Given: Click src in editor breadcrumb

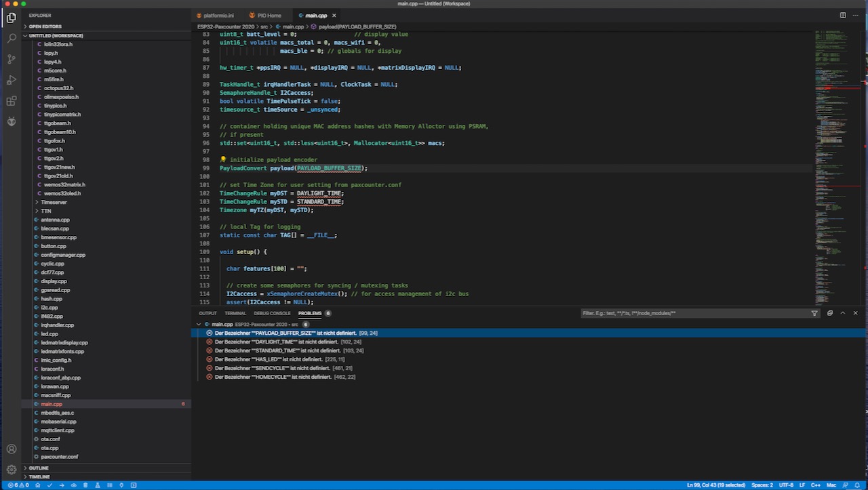Looking at the screenshot, I should point(264,26).
